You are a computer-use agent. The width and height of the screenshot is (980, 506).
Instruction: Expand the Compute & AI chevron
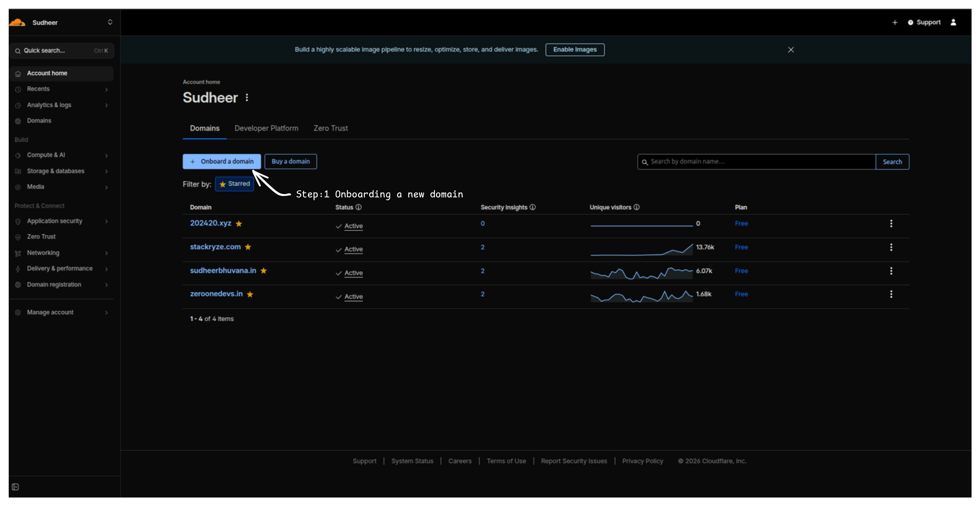107,155
